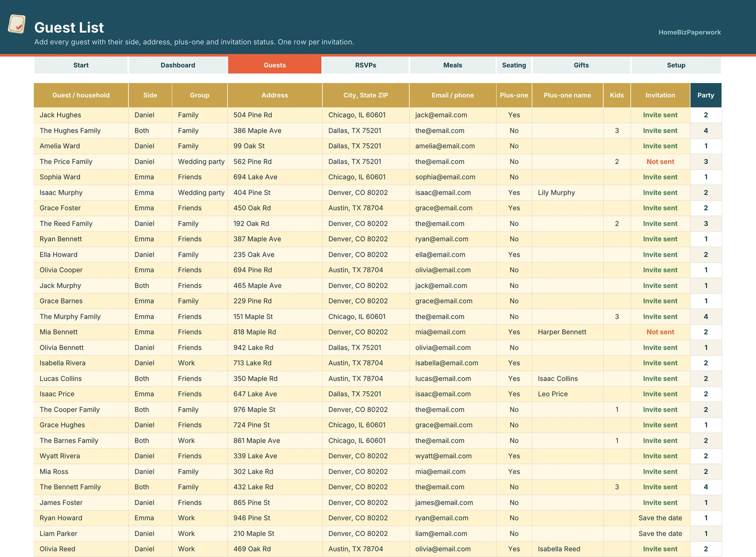Select the Lily Murphy plus-one name cell
756x557 pixels.
(568, 193)
